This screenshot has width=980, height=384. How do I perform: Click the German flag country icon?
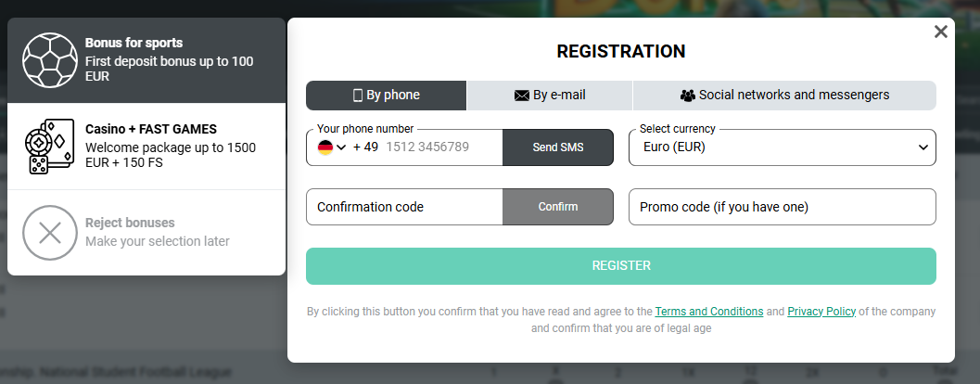click(x=325, y=147)
